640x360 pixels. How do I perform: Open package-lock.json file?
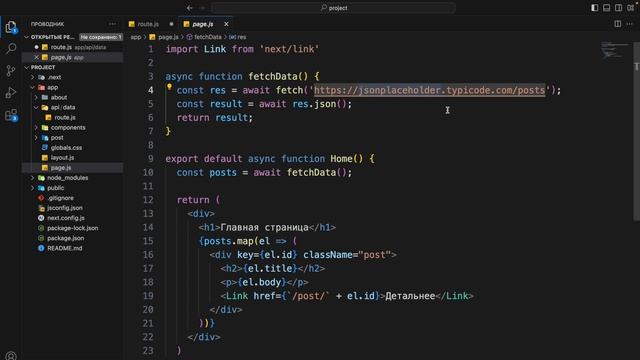pos(73,228)
